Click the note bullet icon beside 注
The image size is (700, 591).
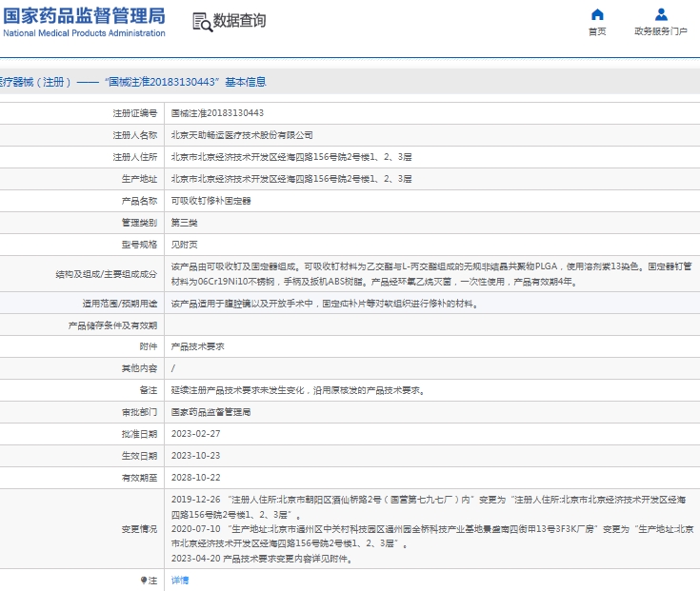(x=143, y=580)
